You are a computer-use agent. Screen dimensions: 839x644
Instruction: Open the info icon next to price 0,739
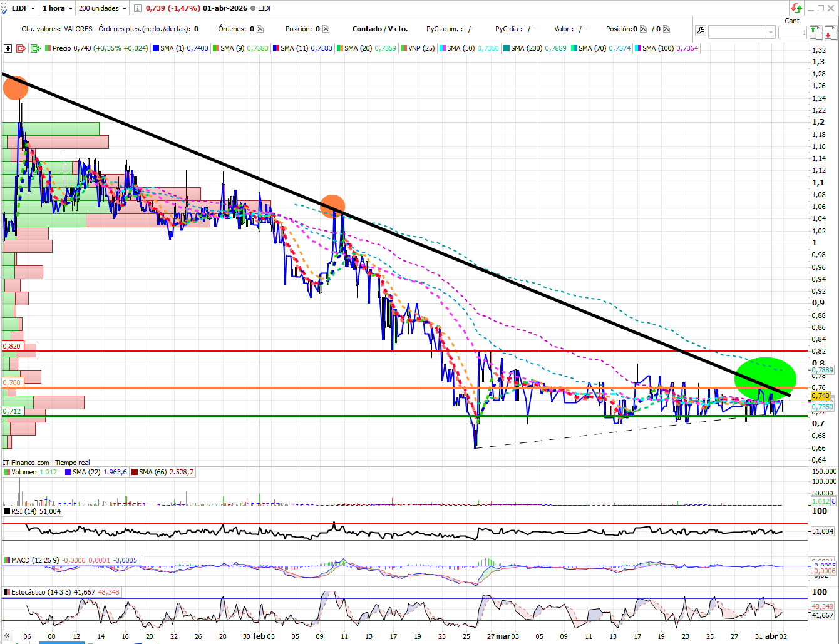pos(137,8)
